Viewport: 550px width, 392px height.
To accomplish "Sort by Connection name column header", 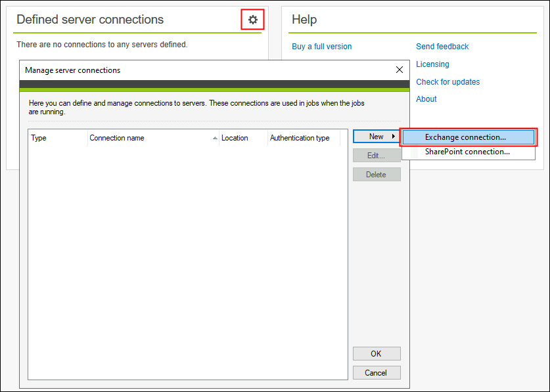I will (153, 138).
